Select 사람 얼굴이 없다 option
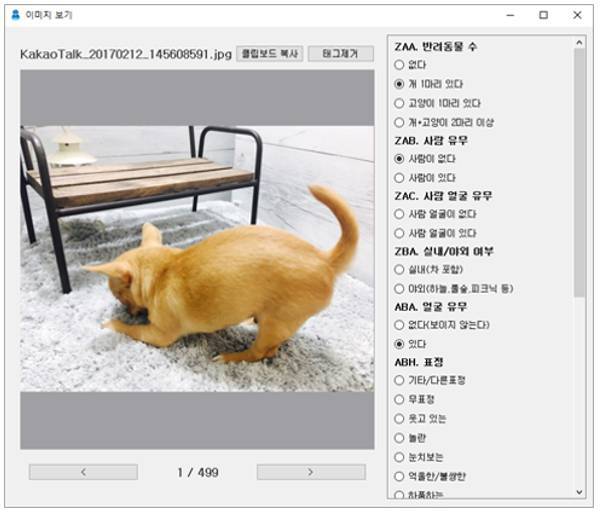This screenshot has height=512, width=601. pyautogui.click(x=435, y=214)
